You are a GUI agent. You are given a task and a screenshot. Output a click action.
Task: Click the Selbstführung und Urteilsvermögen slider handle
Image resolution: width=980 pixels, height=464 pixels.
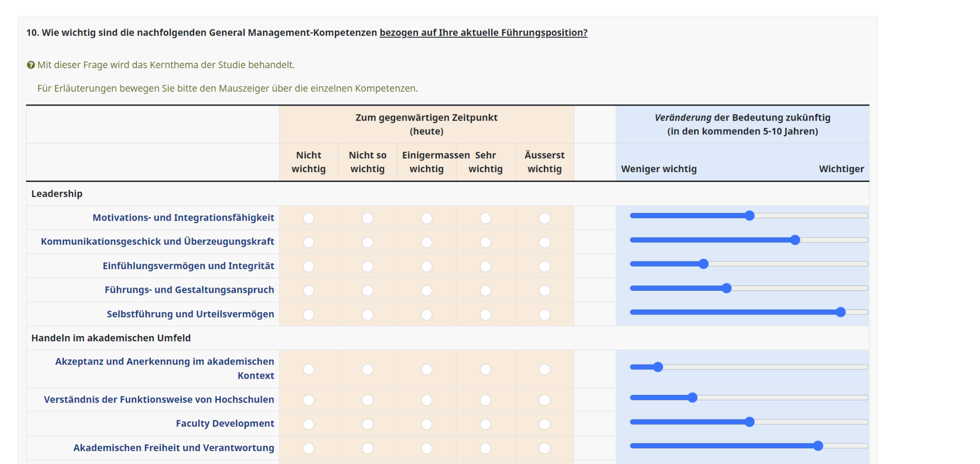[841, 312]
